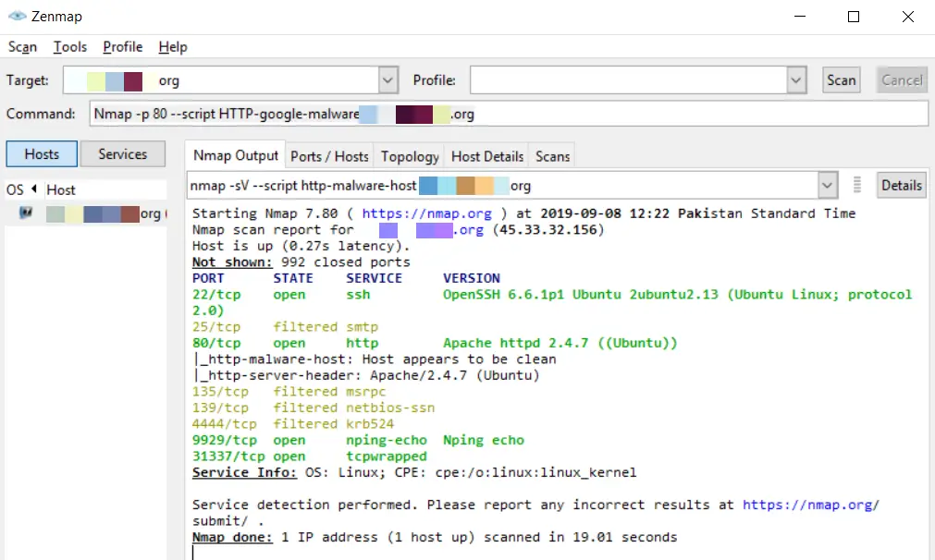The width and height of the screenshot is (935, 560).
Task: Expand the Target dropdown list
Action: [x=388, y=80]
